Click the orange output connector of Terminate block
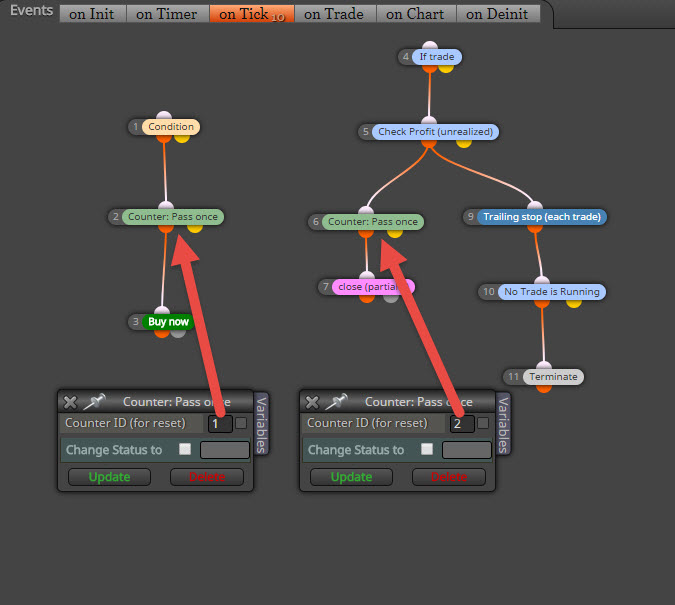675x605 pixels. 544,388
